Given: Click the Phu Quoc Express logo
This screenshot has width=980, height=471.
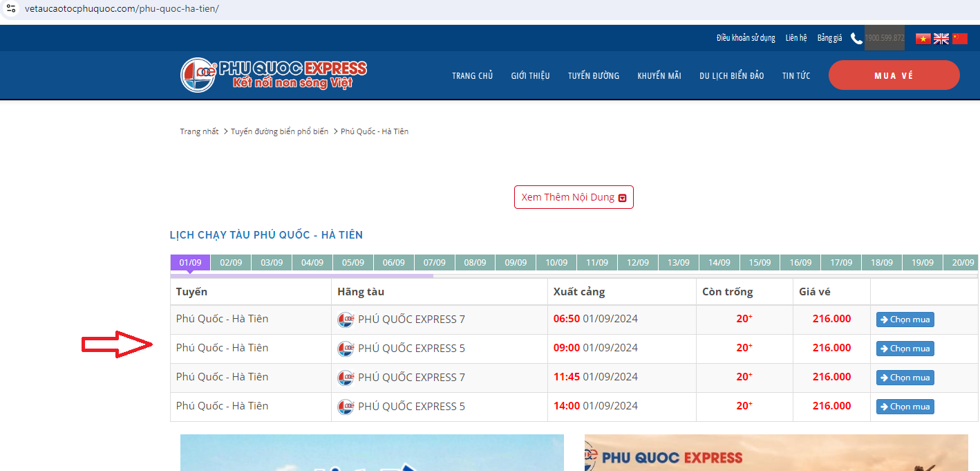Looking at the screenshot, I should click(x=274, y=75).
